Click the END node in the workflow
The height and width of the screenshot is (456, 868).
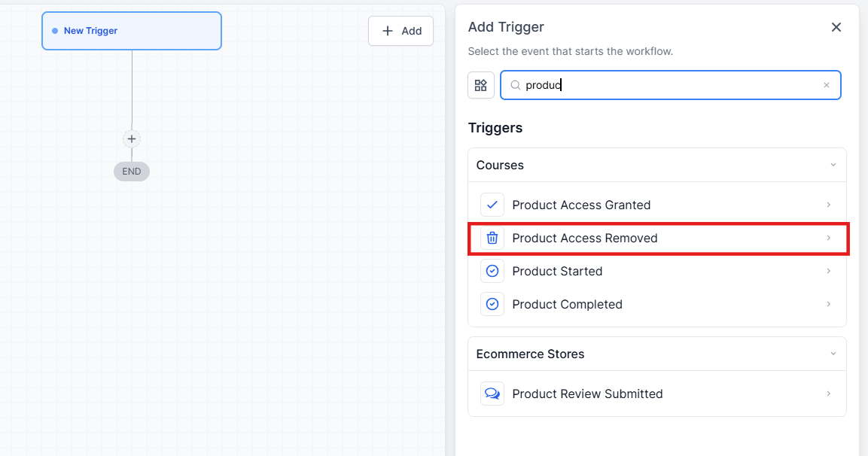pos(132,172)
